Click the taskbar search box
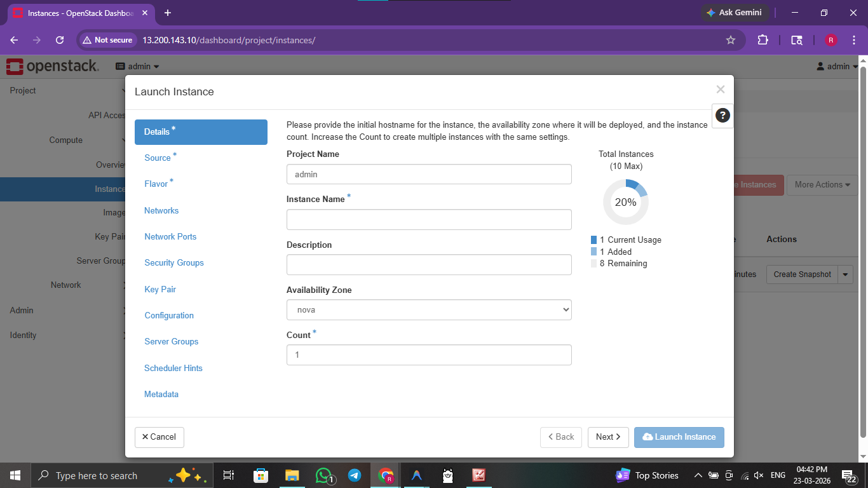The width and height of the screenshot is (868, 488). coord(121,475)
